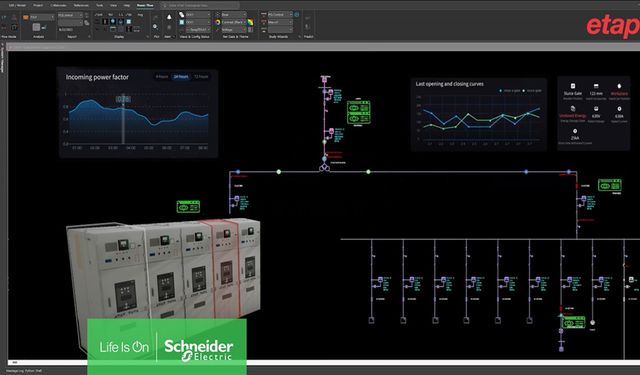Click the report manager icon in Report group

pos(87,22)
